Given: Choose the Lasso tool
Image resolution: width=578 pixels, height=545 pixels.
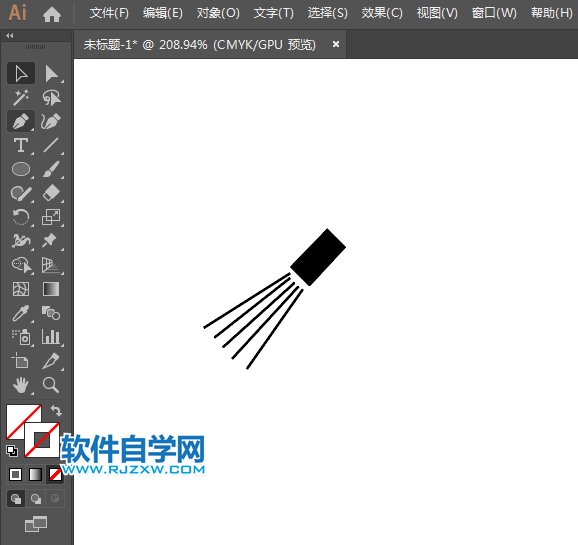Looking at the screenshot, I should (51, 97).
